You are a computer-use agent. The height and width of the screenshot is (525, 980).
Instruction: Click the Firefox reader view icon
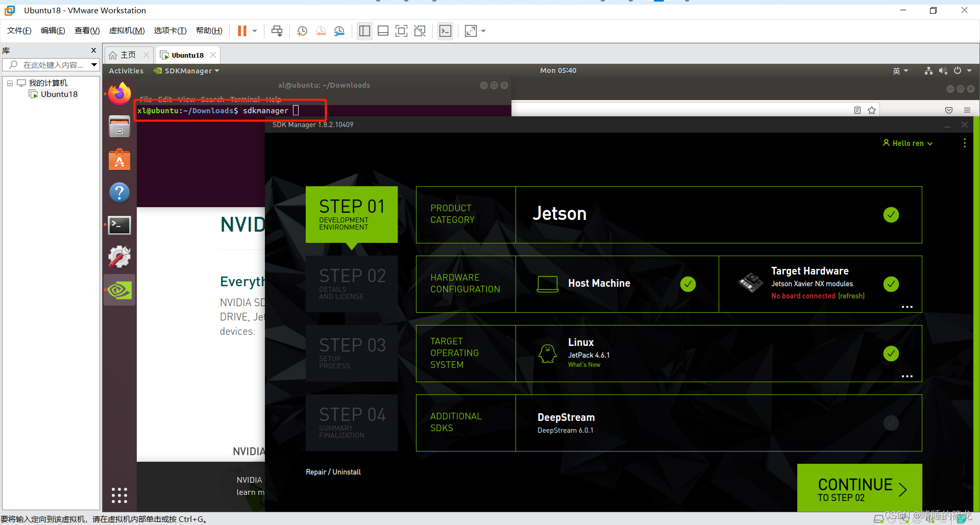[857, 110]
